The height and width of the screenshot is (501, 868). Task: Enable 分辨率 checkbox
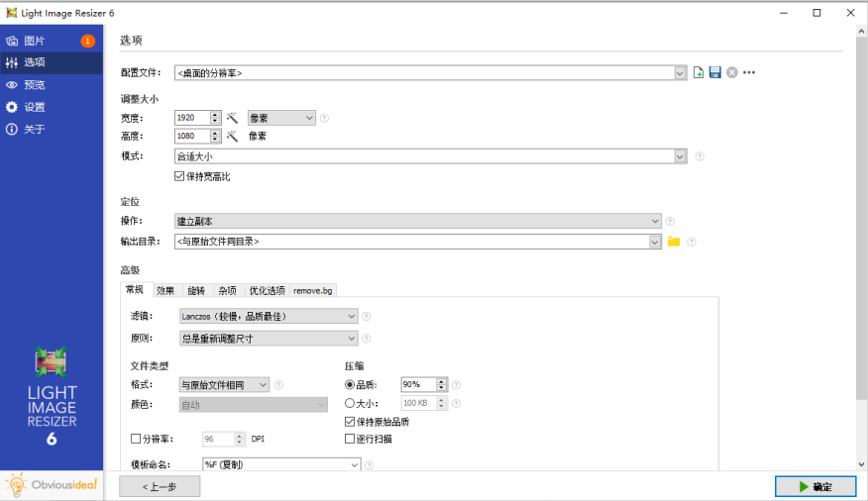point(136,439)
